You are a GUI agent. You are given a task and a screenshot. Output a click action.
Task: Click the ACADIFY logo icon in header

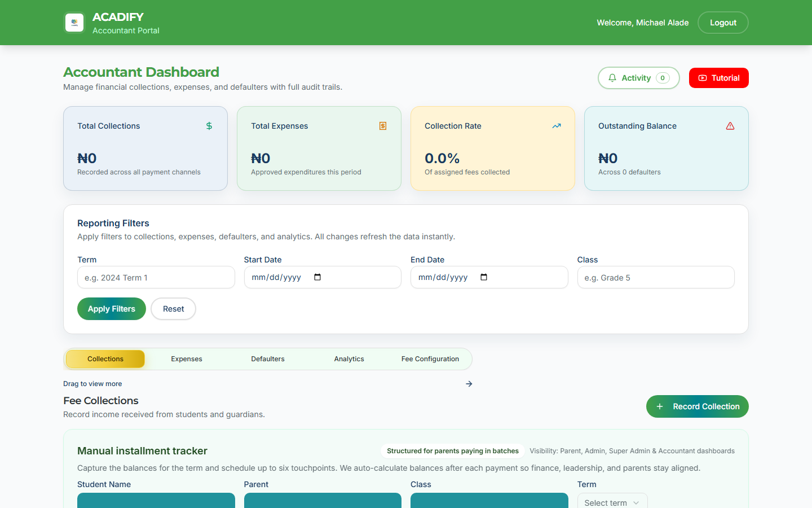tap(74, 23)
